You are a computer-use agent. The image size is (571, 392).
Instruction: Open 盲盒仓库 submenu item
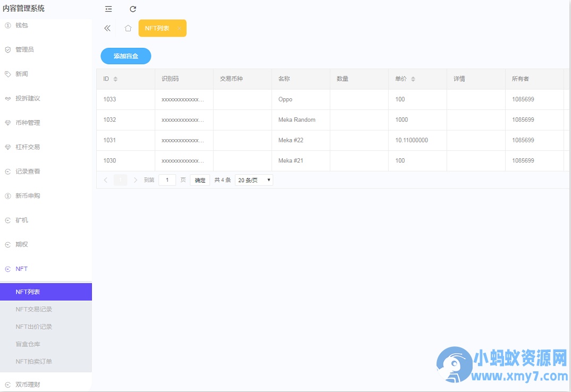46,344
